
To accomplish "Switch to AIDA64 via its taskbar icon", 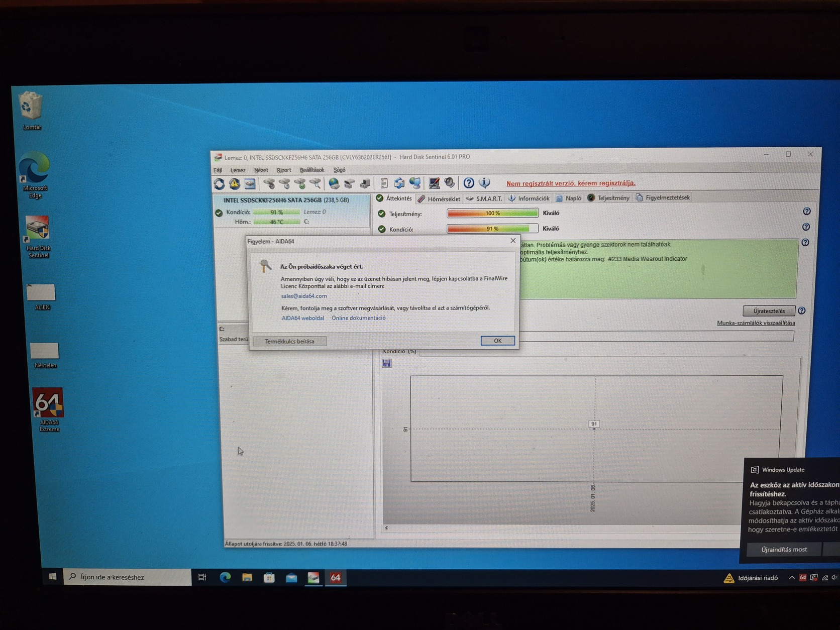I will (336, 578).
